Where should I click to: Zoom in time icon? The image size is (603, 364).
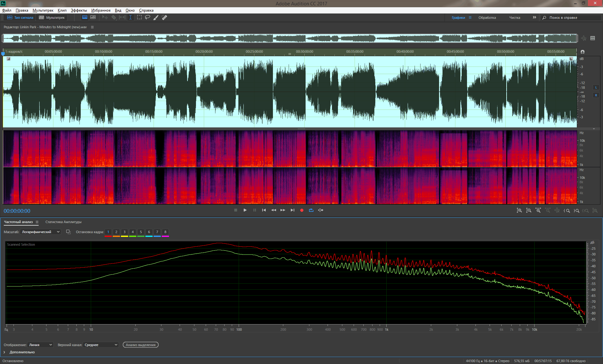pyautogui.click(x=538, y=211)
